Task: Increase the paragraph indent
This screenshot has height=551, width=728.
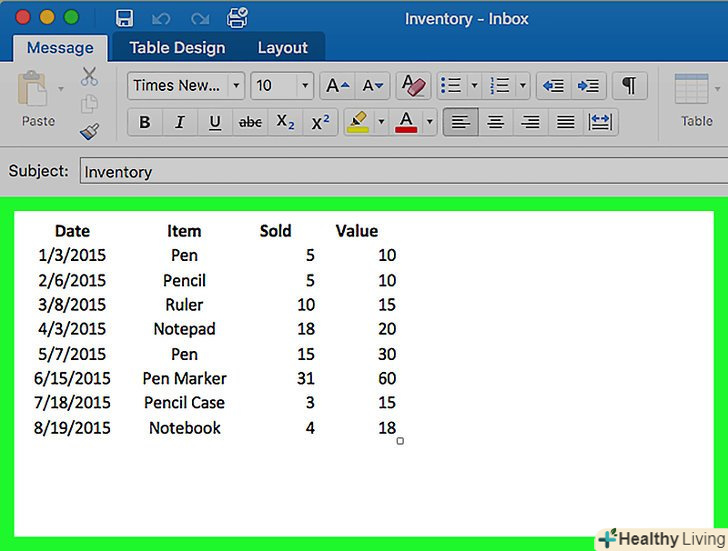Action: tap(588, 86)
